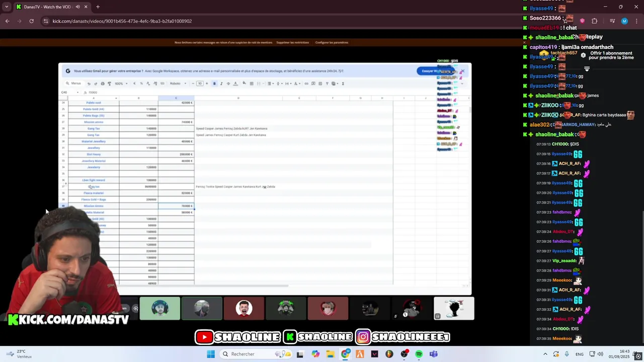
Task: Increase font size with plus button
Action: [207, 83]
